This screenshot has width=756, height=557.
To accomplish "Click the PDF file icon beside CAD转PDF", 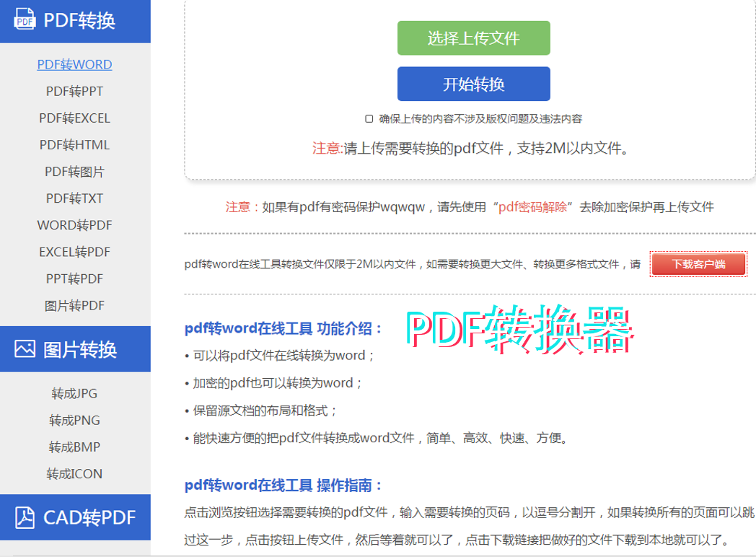I will (25, 517).
